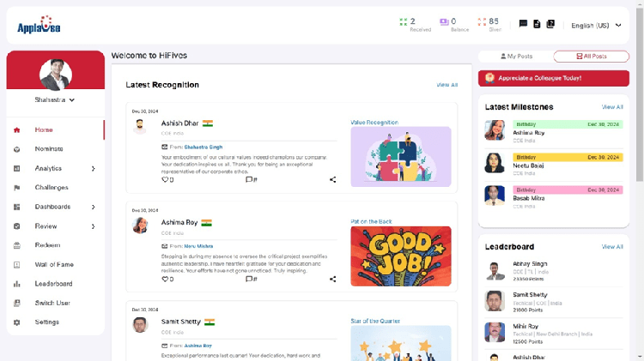Viewport: 644px width, 361px height.
Task: Open sender Shahastra Singh's profile link
Action: tap(203, 147)
